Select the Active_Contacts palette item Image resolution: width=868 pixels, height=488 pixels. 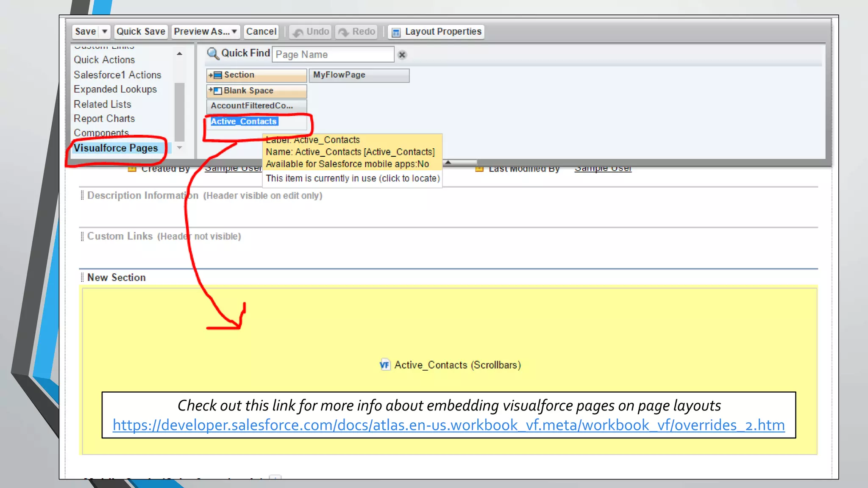click(x=257, y=122)
